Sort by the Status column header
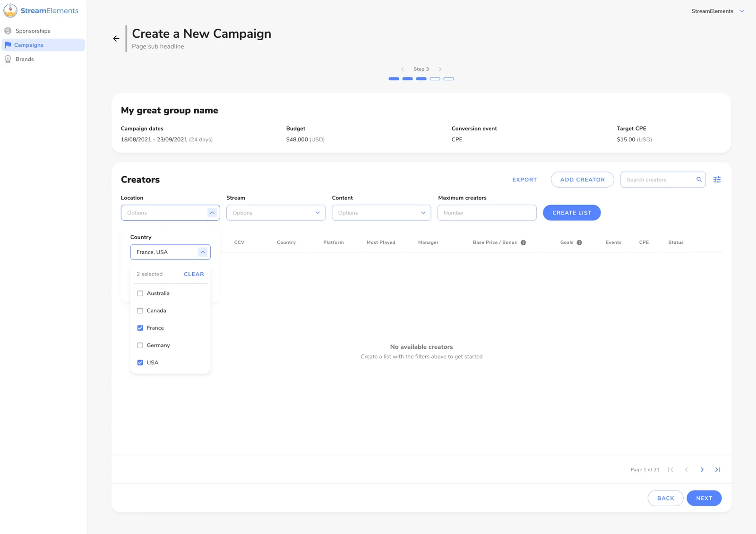Viewport: 756px width, 534px height. [x=676, y=242]
